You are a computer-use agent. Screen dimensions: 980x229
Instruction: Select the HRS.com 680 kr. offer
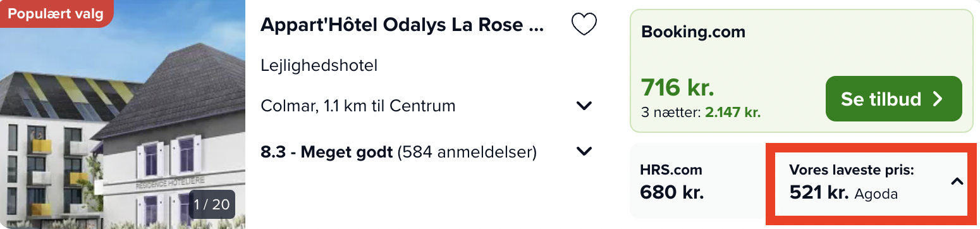point(696,181)
